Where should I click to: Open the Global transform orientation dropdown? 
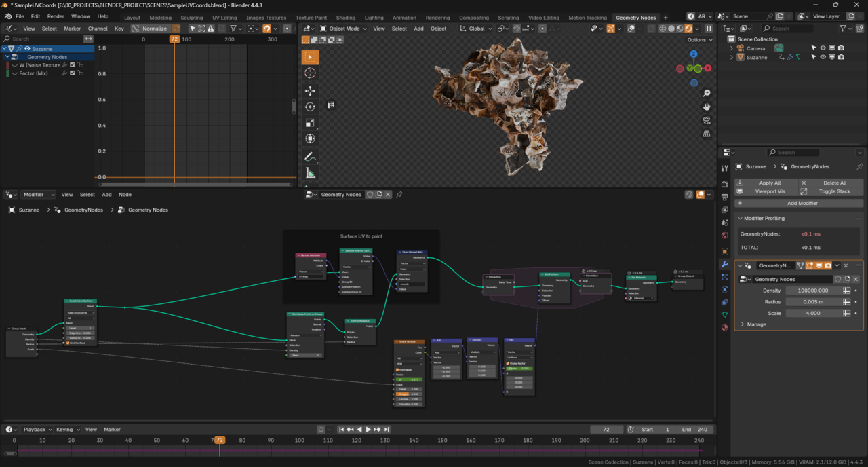[x=476, y=29]
